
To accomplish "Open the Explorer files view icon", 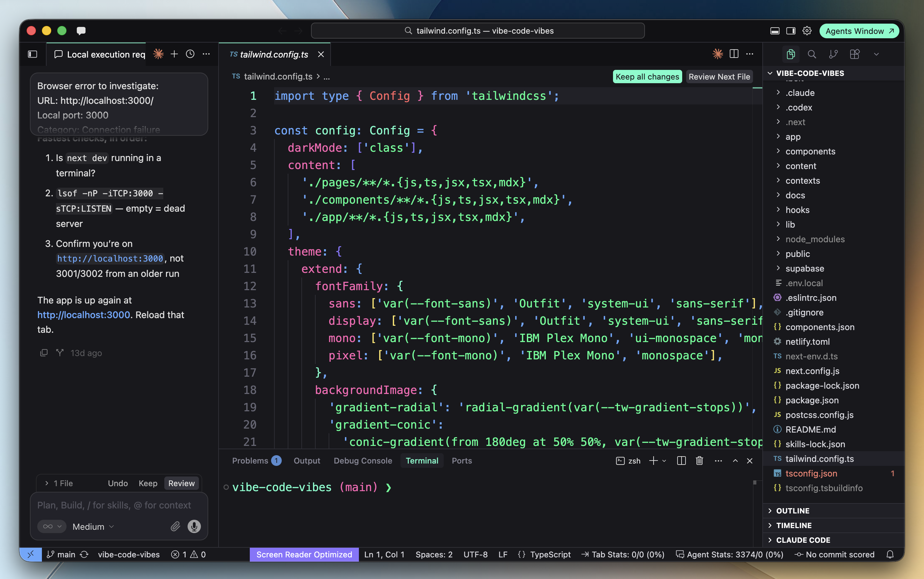I will click(791, 54).
